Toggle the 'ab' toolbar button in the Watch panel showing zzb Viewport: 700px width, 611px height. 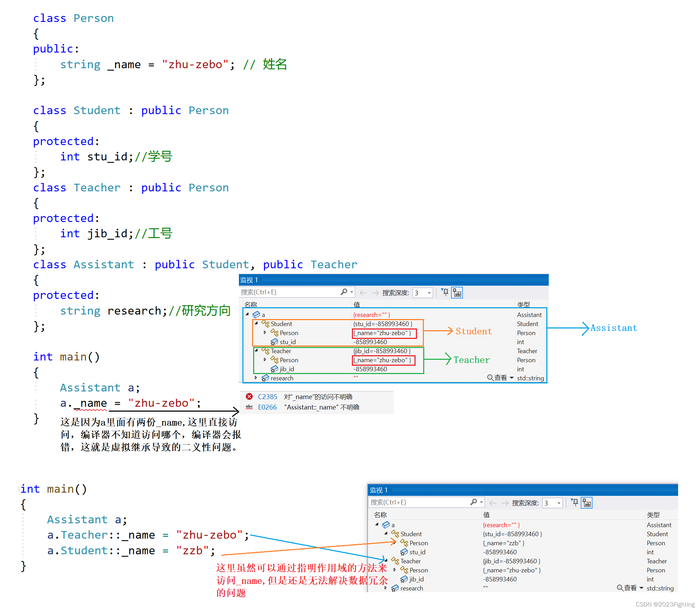click(587, 503)
